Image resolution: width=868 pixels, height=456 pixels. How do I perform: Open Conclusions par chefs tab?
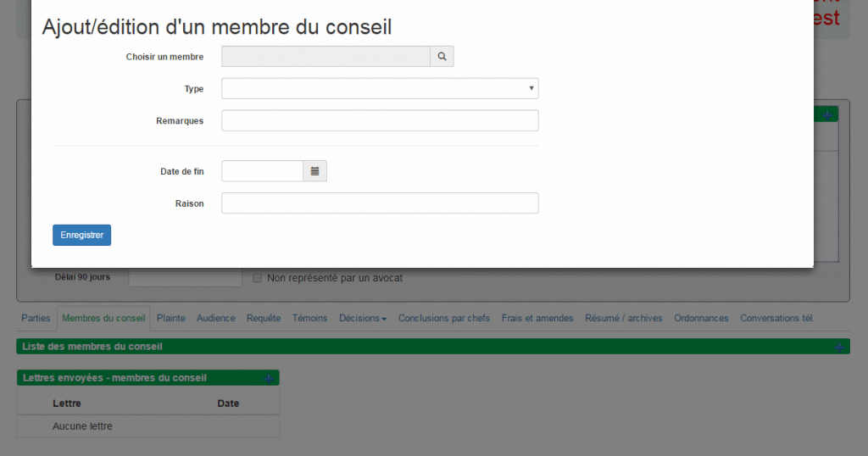pyautogui.click(x=444, y=318)
